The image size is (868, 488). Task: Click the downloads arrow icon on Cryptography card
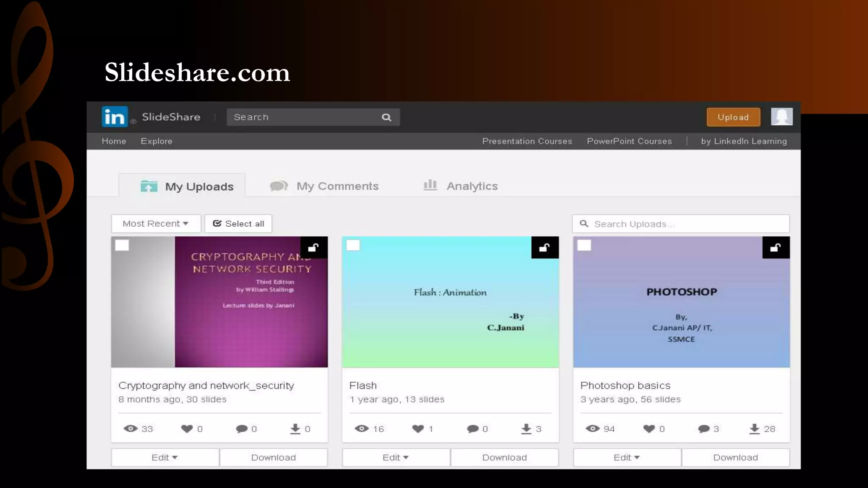(x=295, y=429)
